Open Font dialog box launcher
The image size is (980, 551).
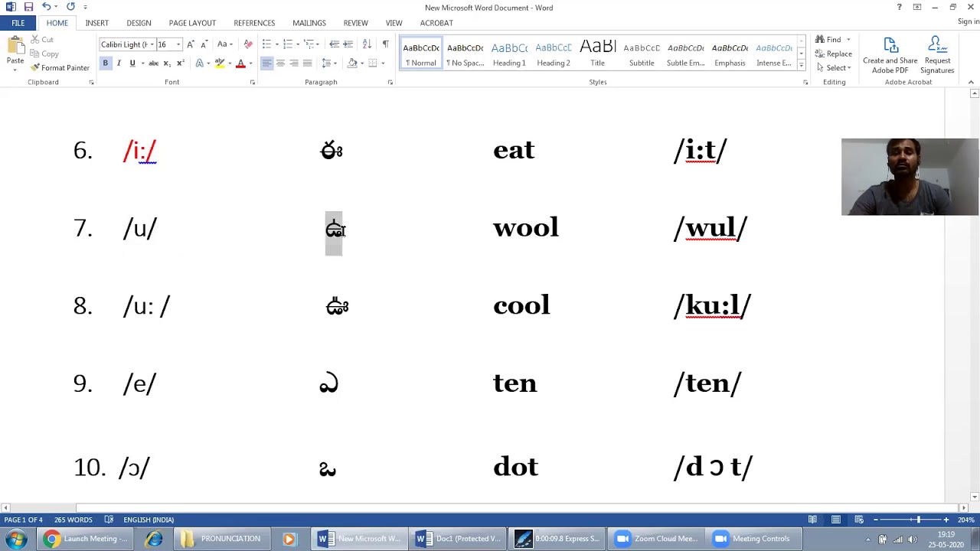pyautogui.click(x=253, y=82)
